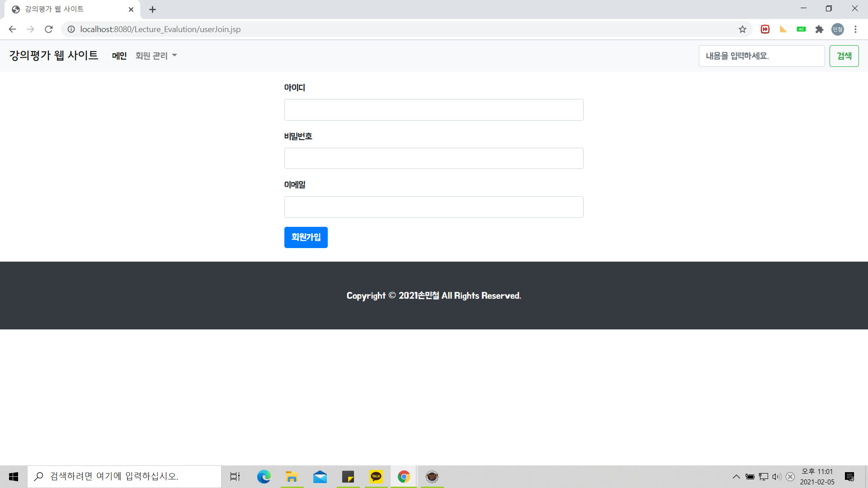Click the 강의평가 웹 사이트 brand link

(54, 55)
